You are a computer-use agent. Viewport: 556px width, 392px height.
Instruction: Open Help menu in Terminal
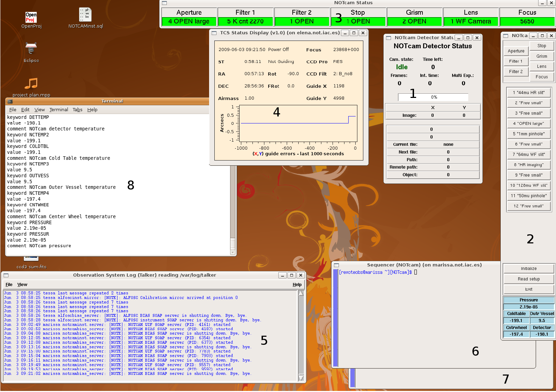pos(92,110)
